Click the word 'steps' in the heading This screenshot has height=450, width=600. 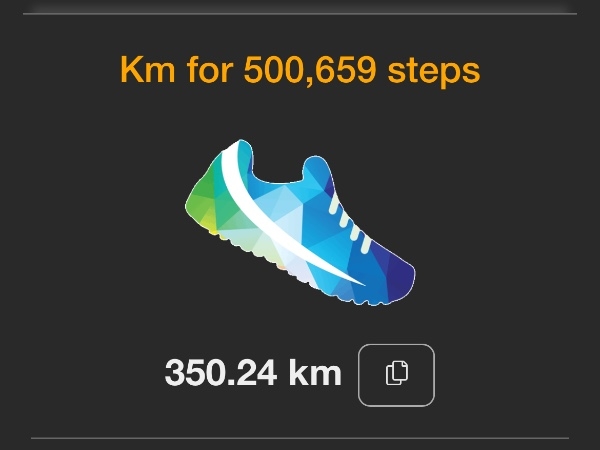[x=434, y=70]
